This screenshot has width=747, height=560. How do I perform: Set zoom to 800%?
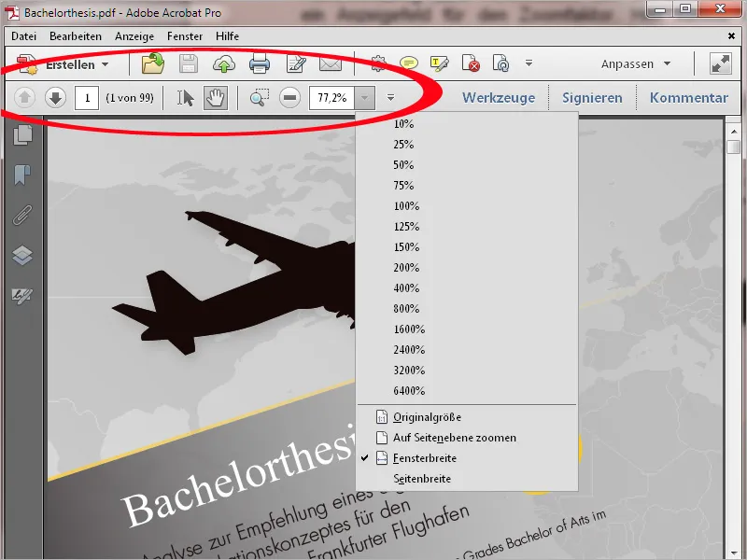[x=467, y=309]
